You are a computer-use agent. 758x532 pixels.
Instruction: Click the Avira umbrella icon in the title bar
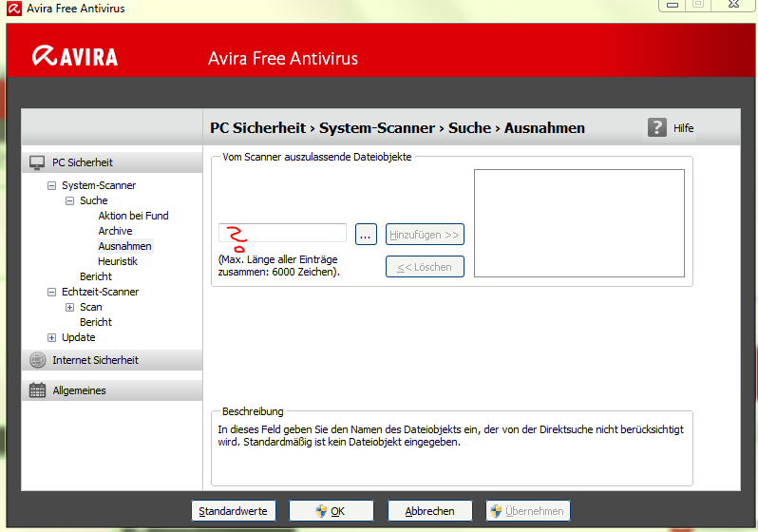(14, 9)
